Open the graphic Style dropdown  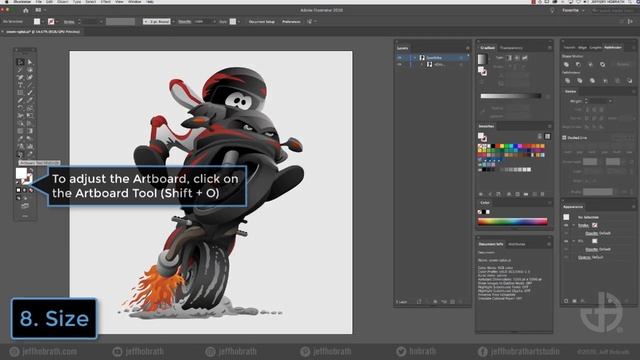[x=239, y=21]
